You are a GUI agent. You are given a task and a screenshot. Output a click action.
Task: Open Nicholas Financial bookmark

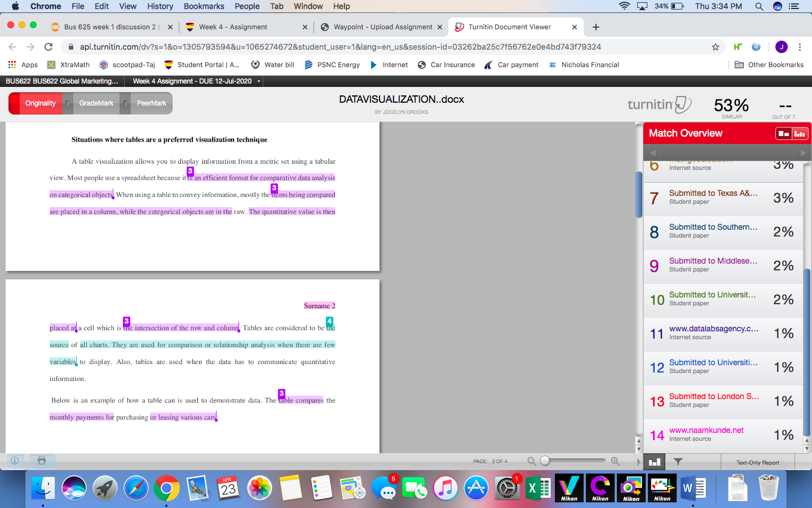(584, 65)
